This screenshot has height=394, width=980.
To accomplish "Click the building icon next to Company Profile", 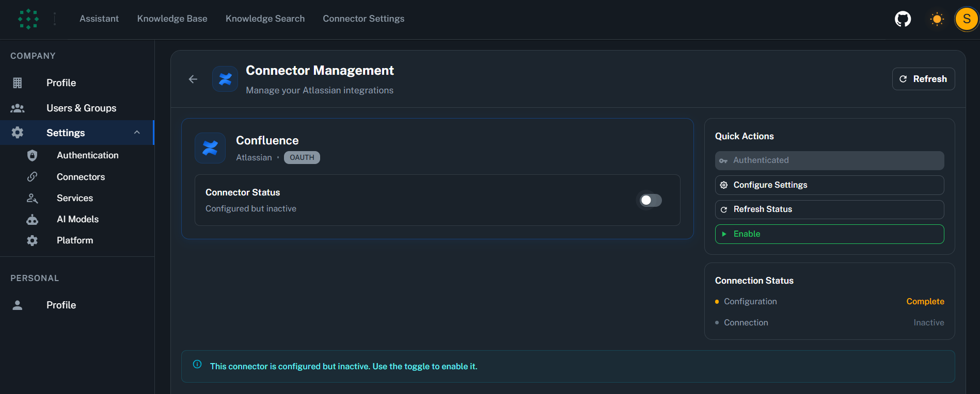I will tap(18, 83).
